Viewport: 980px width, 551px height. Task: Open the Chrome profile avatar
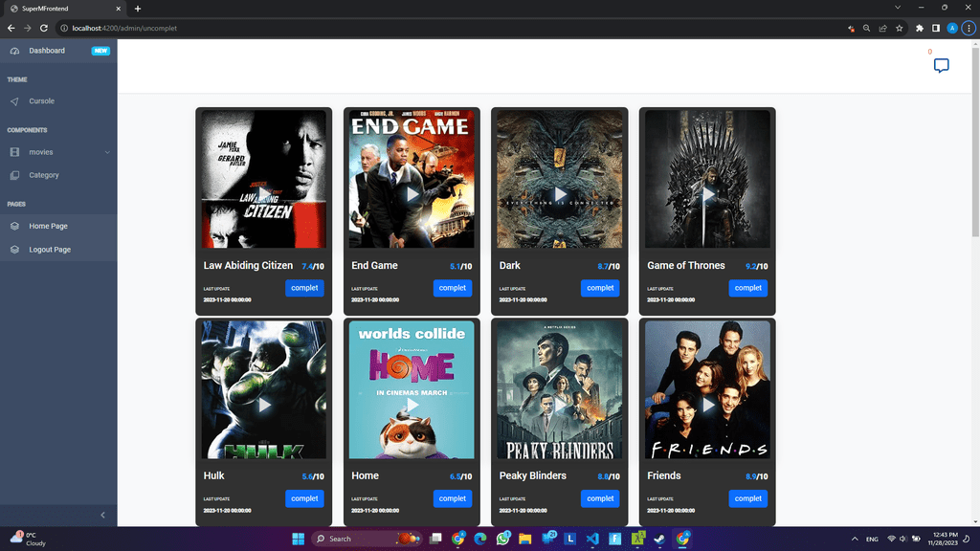[x=952, y=28]
